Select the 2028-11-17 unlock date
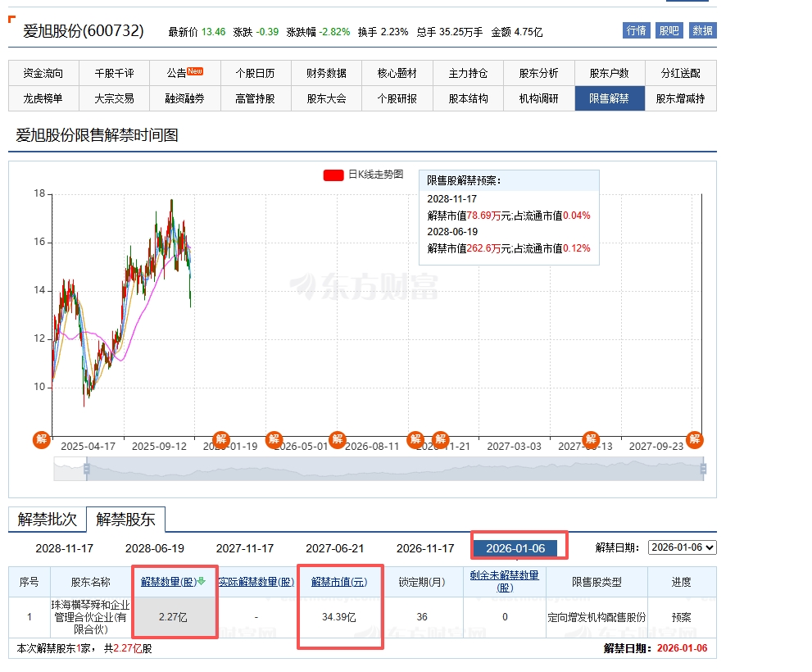The width and height of the screenshot is (812, 672). tap(64, 548)
